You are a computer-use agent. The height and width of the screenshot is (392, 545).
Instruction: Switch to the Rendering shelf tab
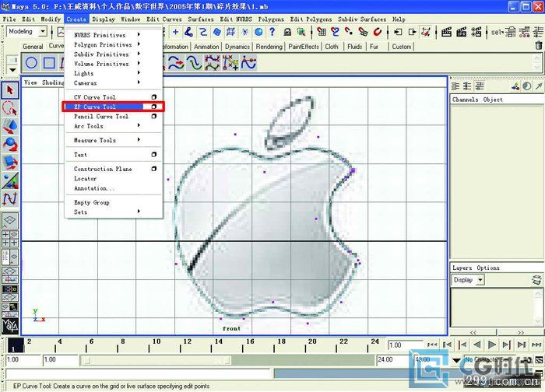(x=269, y=47)
